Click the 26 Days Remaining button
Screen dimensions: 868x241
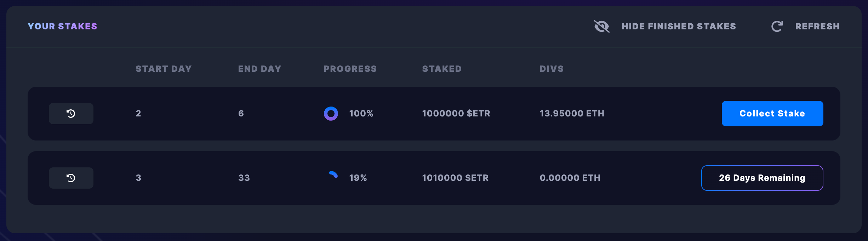[x=762, y=178]
